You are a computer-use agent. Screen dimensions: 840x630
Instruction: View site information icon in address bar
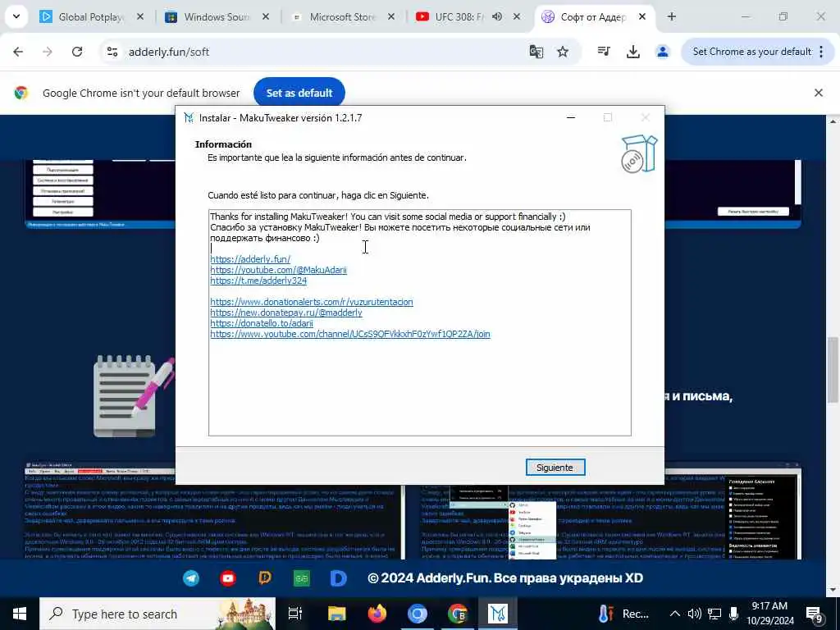112,52
